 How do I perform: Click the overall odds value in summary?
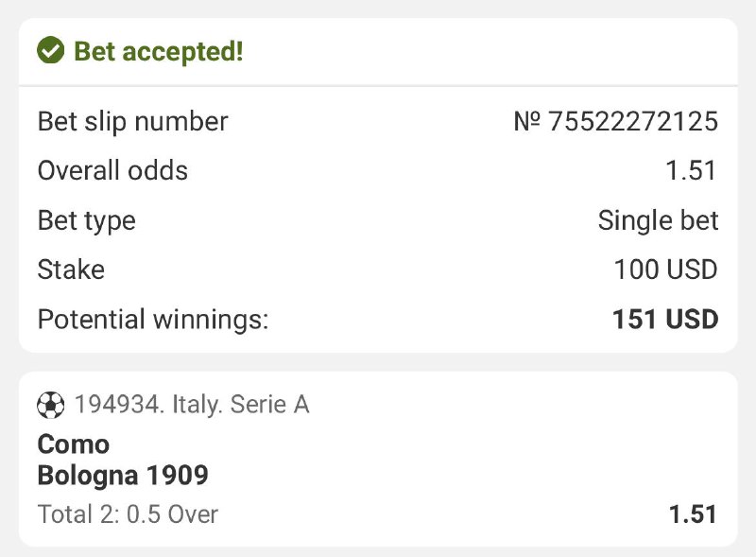(x=691, y=171)
